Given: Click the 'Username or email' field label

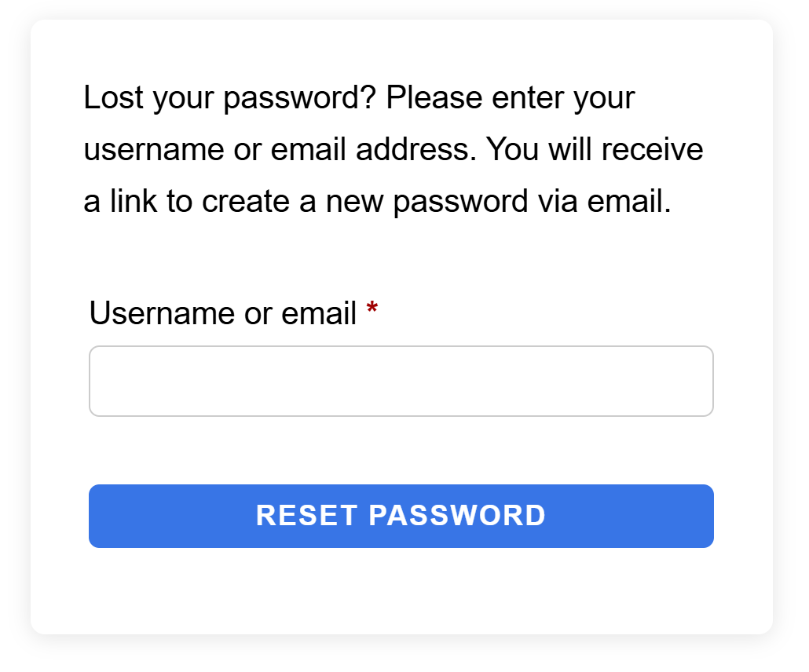Looking at the screenshot, I should point(223,314).
